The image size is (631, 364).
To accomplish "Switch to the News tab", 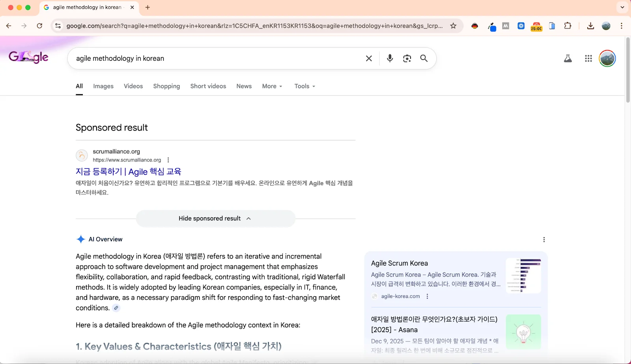I will [x=244, y=86].
